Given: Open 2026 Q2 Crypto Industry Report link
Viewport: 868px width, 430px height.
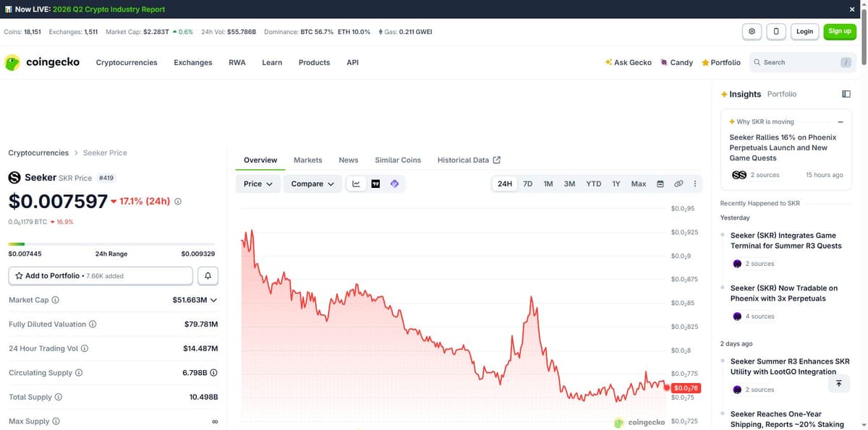Looking at the screenshot, I should [x=109, y=9].
